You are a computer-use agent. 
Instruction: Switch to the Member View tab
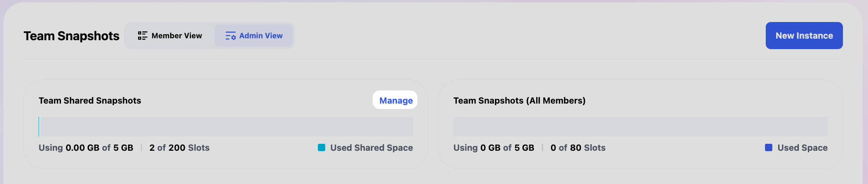tap(170, 36)
